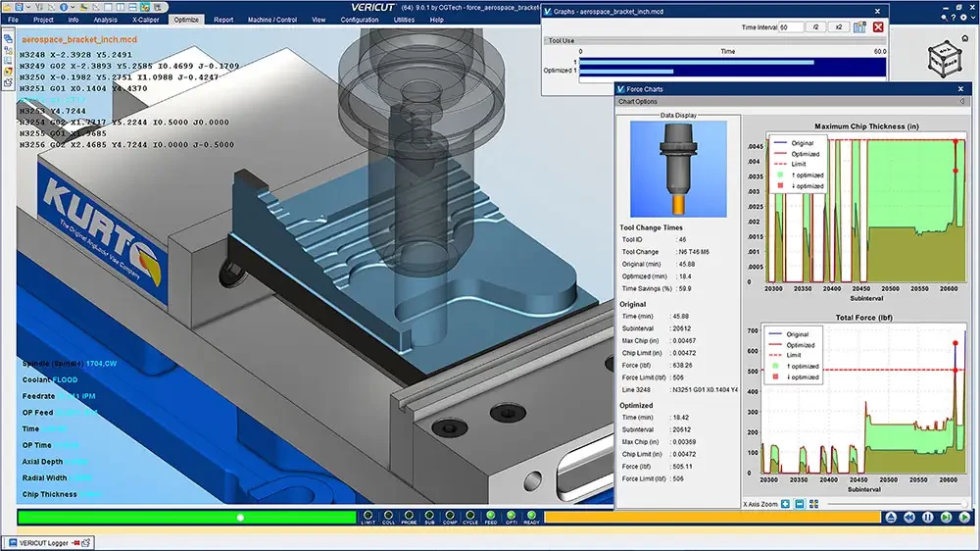Click the Home view icon above cube

(x=965, y=38)
